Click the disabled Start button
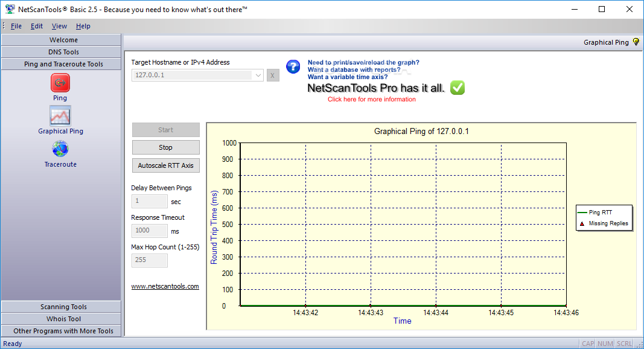 pyautogui.click(x=166, y=130)
